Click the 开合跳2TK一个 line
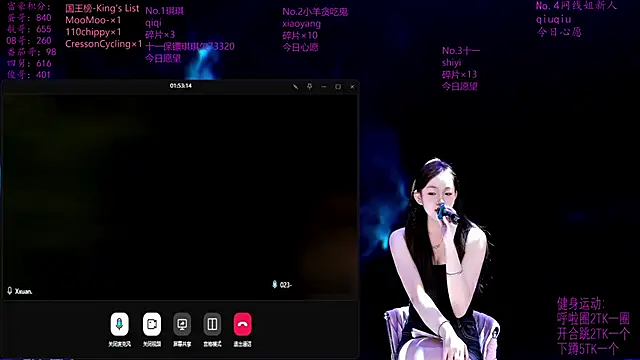Viewport: 640px width, 360px height. point(593,334)
